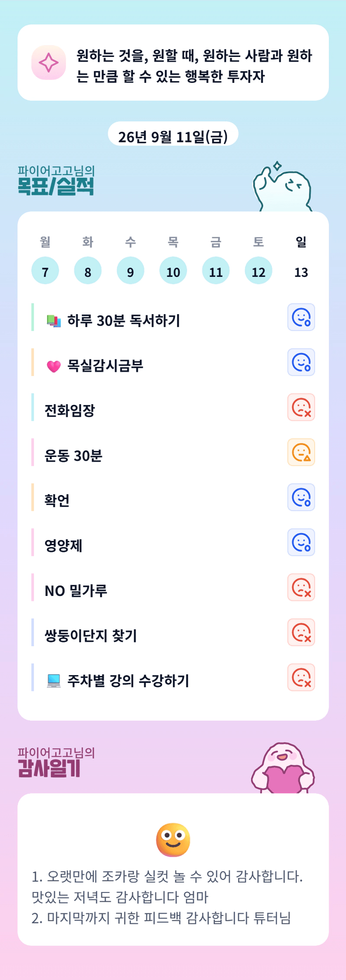Click the red failed-face icon for 주차별 강의 수강하기
This screenshot has height=980, width=346.
tap(301, 677)
